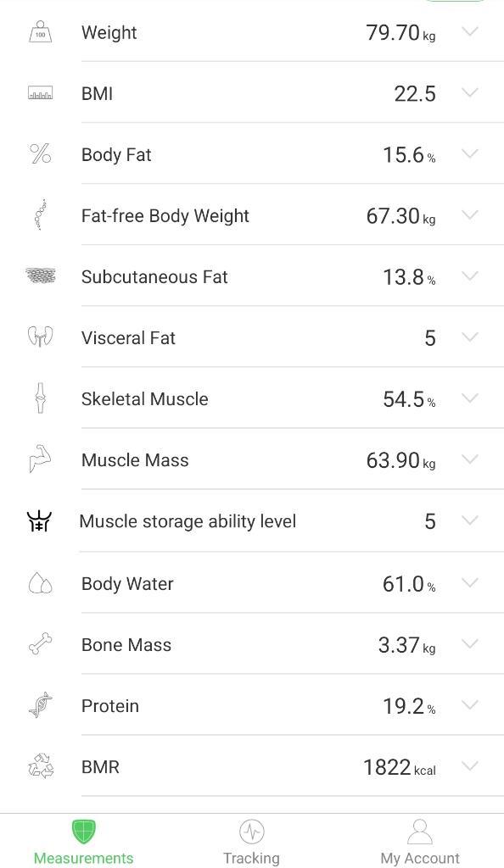The image size is (504, 868).
Task: Expand the Subcutaneous Fat details chevron
Action: pyautogui.click(x=470, y=275)
